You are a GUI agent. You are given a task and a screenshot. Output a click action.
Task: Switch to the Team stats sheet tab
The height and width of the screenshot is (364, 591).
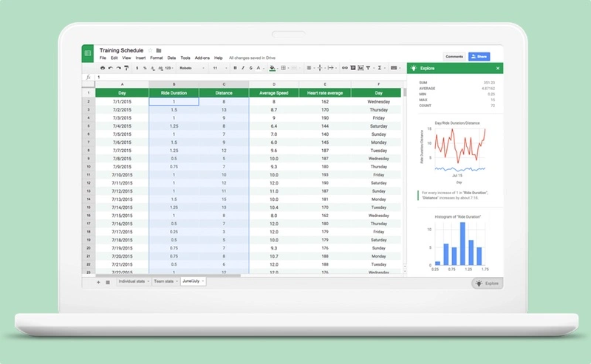(x=165, y=281)
